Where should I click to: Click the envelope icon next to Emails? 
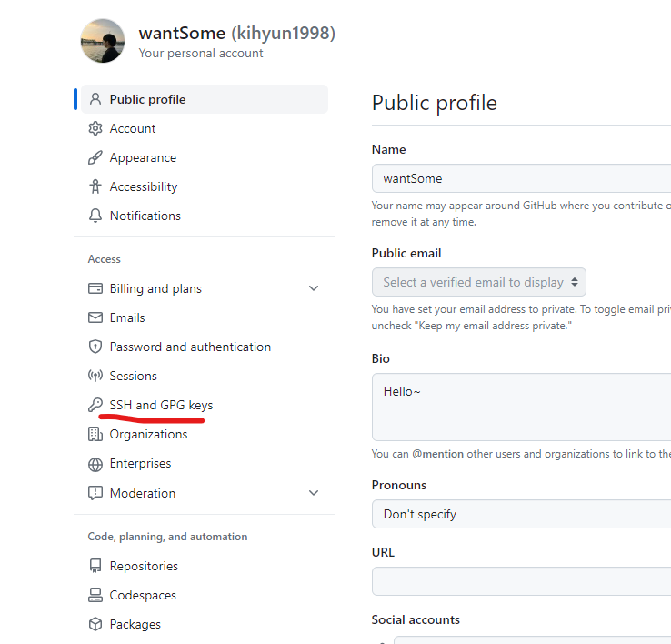tap(95, 317)
